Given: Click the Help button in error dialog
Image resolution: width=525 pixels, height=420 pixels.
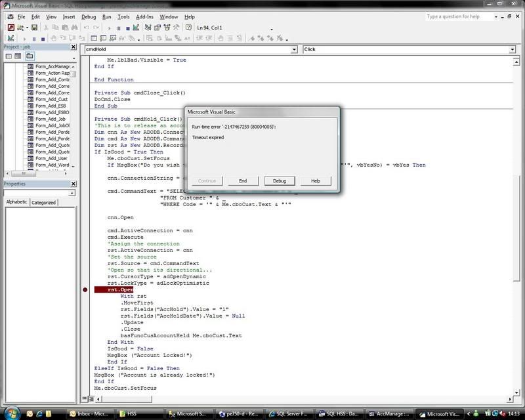Looking at the screenshot, I should click(316, 181).
